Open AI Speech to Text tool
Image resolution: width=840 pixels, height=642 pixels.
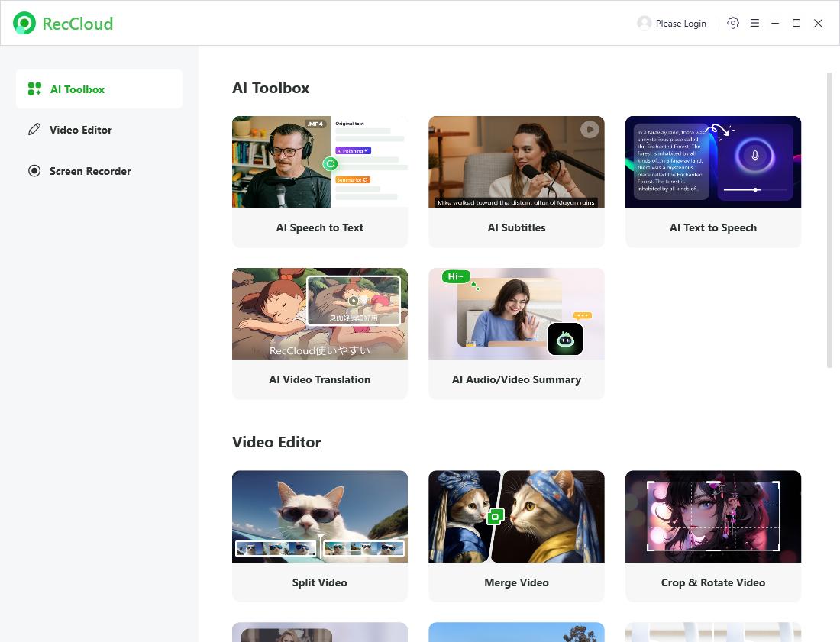(x=319, y=182)
